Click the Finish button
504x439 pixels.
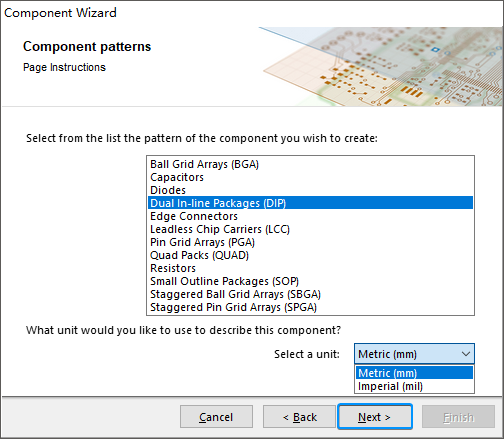pyautogui.click(x=458, y=417)
